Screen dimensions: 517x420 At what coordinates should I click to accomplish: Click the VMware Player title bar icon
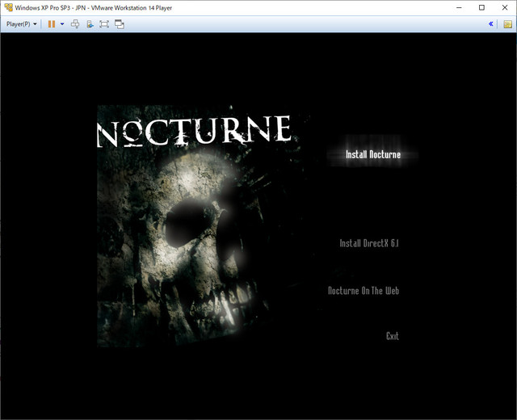(x=9, y=7)
